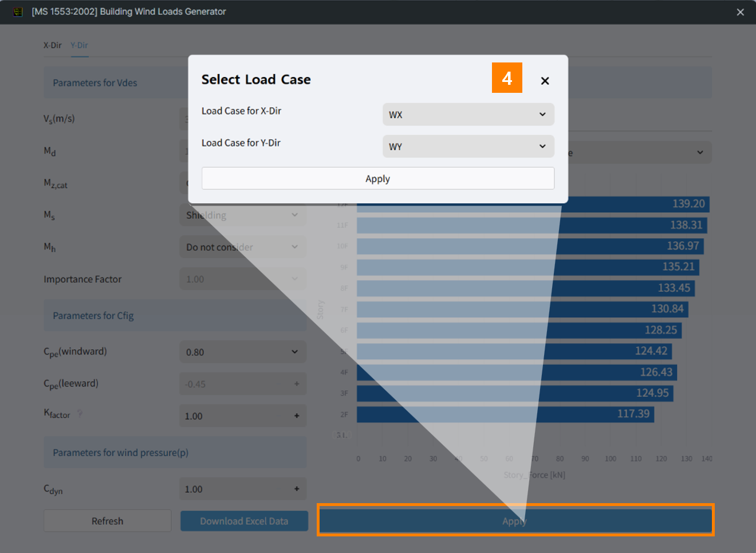Image resolution: width=756 pixels, height=553 pixels.
Task: Open the Mh Do not consider dropdown
Action: (x=243, y=248)
